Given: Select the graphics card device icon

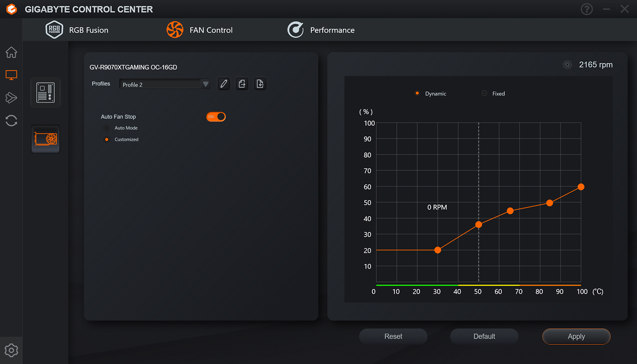Looking at the screenshot, I should [x=45, y=139].
